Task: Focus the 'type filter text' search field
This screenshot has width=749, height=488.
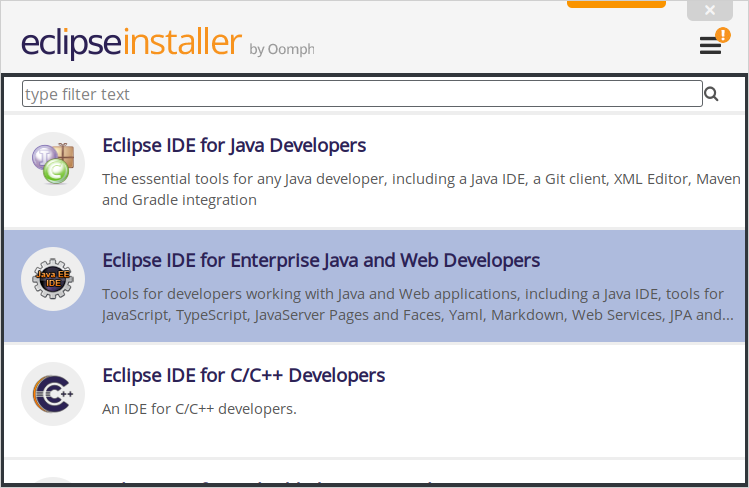Action: (x=362, y=94)
